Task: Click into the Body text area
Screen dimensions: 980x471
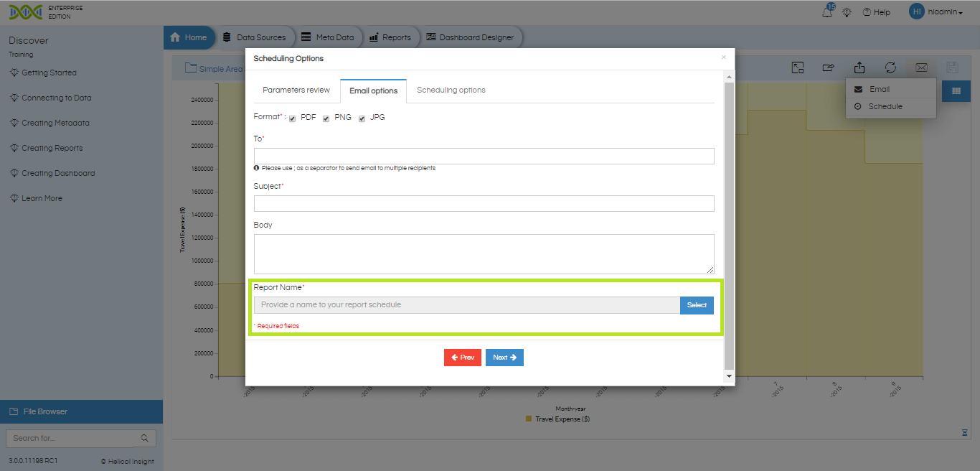Action: (484, 254)
